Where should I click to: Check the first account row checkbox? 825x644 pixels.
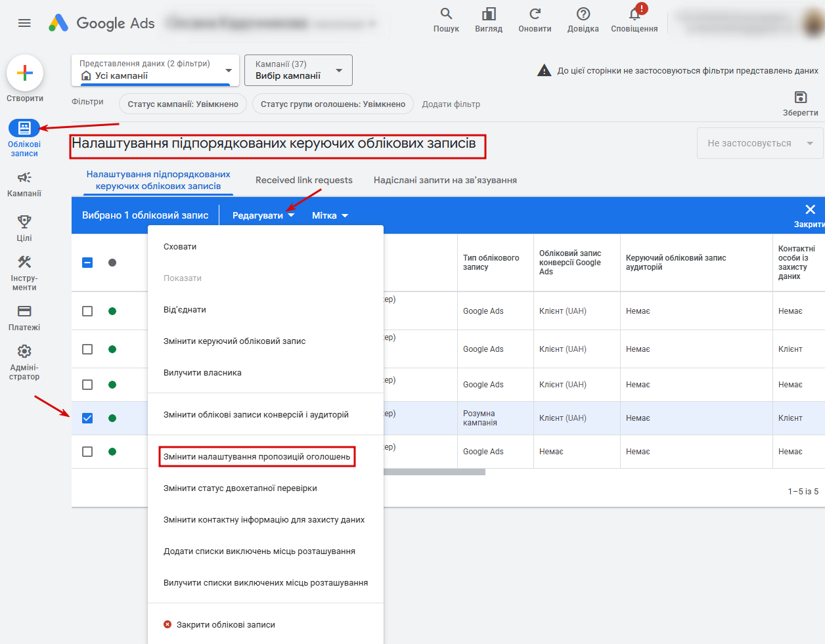[x=87, y=311]
